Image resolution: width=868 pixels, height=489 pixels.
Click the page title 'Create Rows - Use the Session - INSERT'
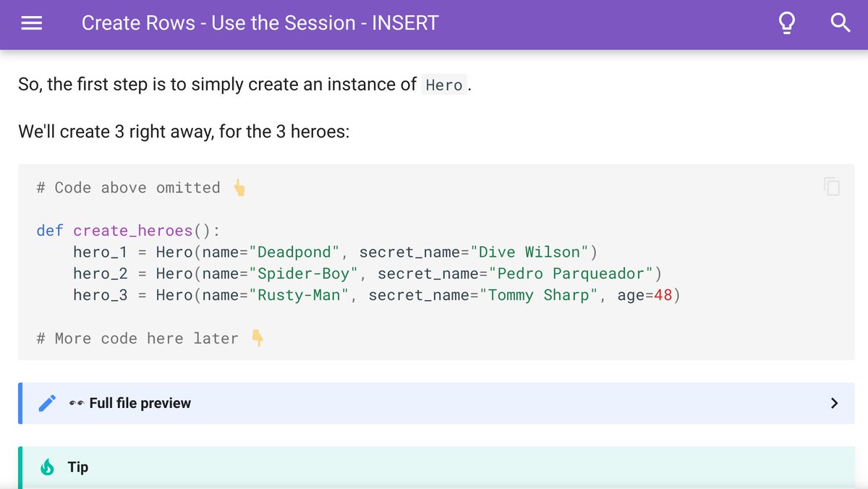[260, 23]
